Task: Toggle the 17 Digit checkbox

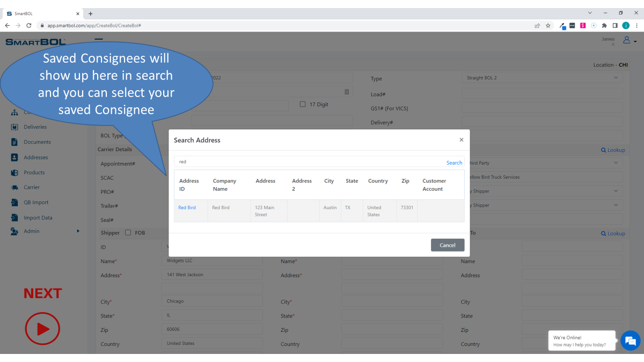Action: (x=303, y=104)
